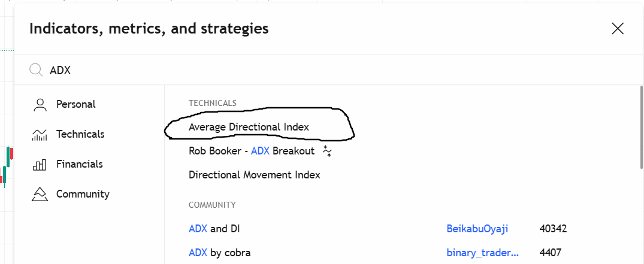Click the Financials bar chart icon
This screenshot has width=644, height=264.
point(40,164)
